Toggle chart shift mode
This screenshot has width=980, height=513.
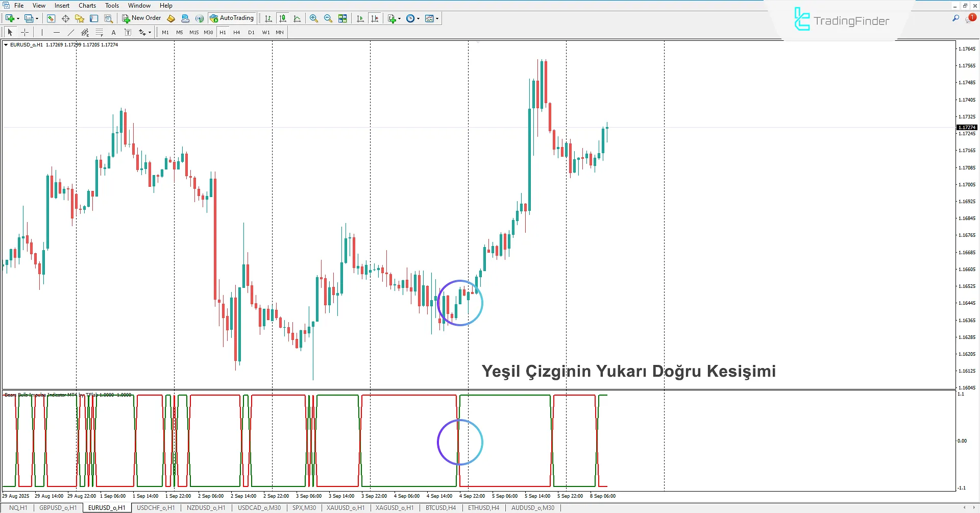375,18
